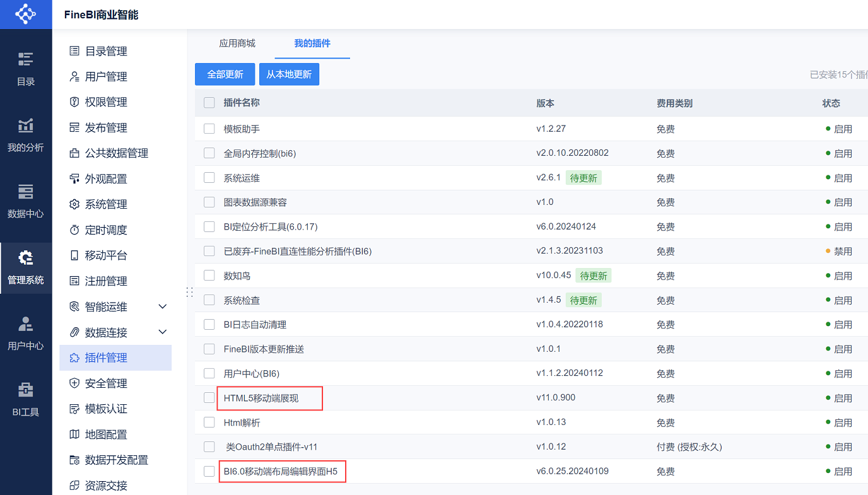Select the 管理系统 gear icon
The image size is (868, 495).
point(26,258)
